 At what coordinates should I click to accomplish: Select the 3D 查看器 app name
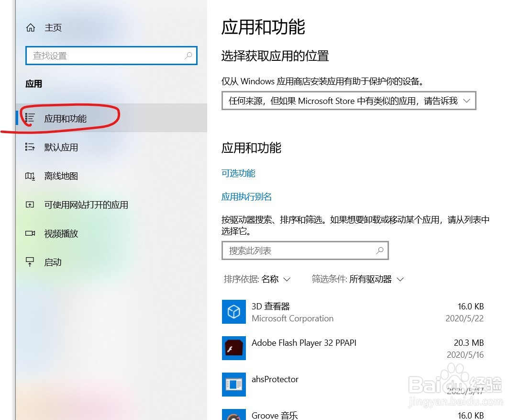click(x=270, y=306)
